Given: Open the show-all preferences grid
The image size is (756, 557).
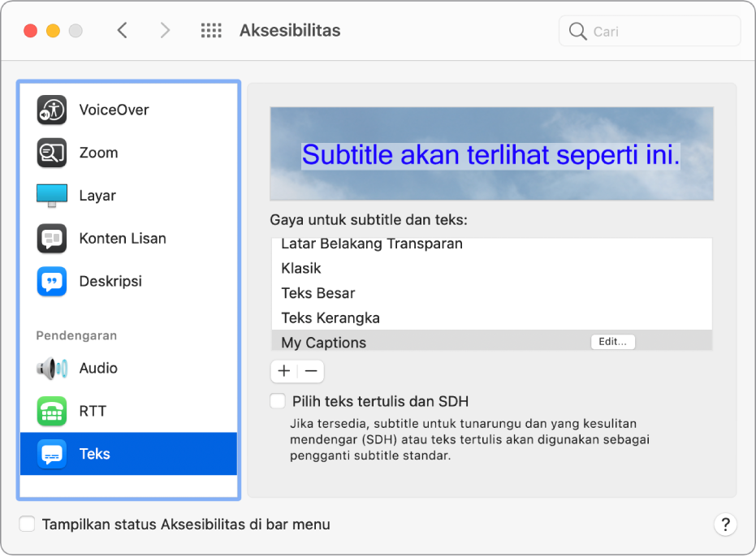Looking at the screenshot, I should [210, 30].
